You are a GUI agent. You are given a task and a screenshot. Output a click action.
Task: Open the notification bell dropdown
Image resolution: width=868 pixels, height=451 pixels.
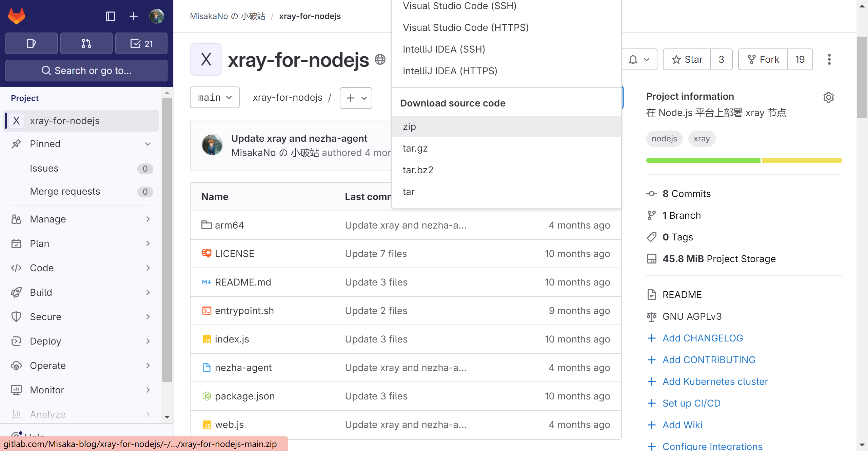point(639,59)
